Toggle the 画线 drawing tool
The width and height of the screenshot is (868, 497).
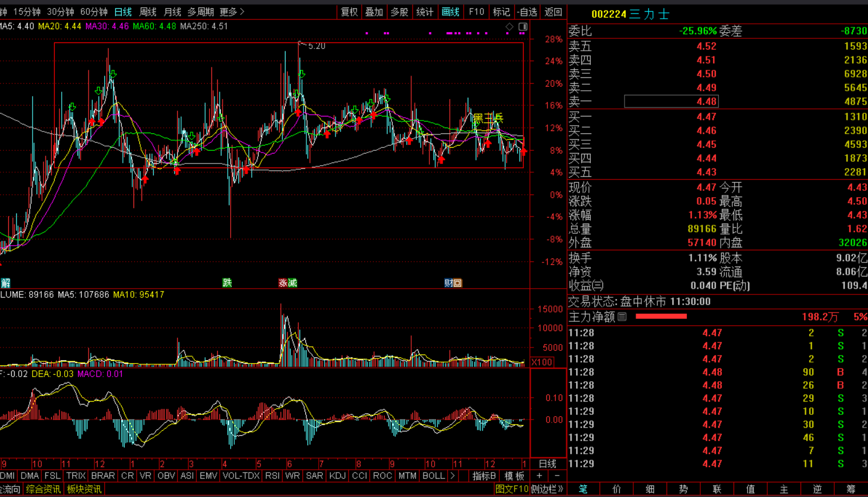(x=450, y=12)
